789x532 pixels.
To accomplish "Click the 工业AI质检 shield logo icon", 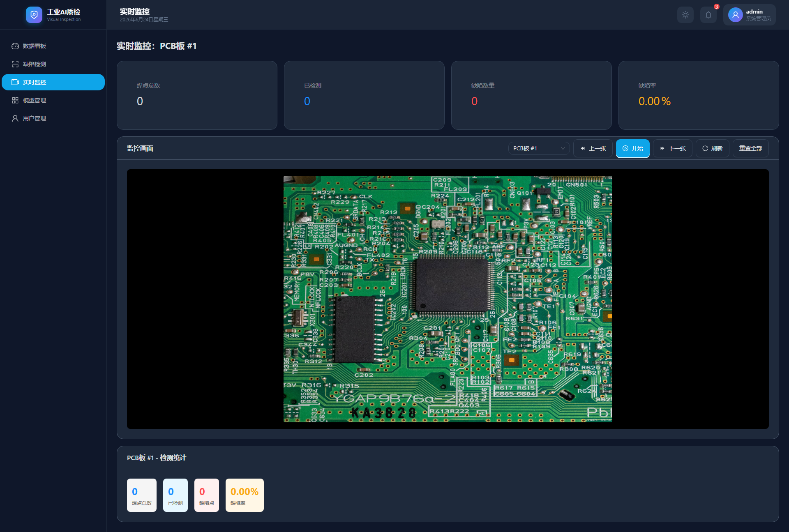I will click(34, 15).
